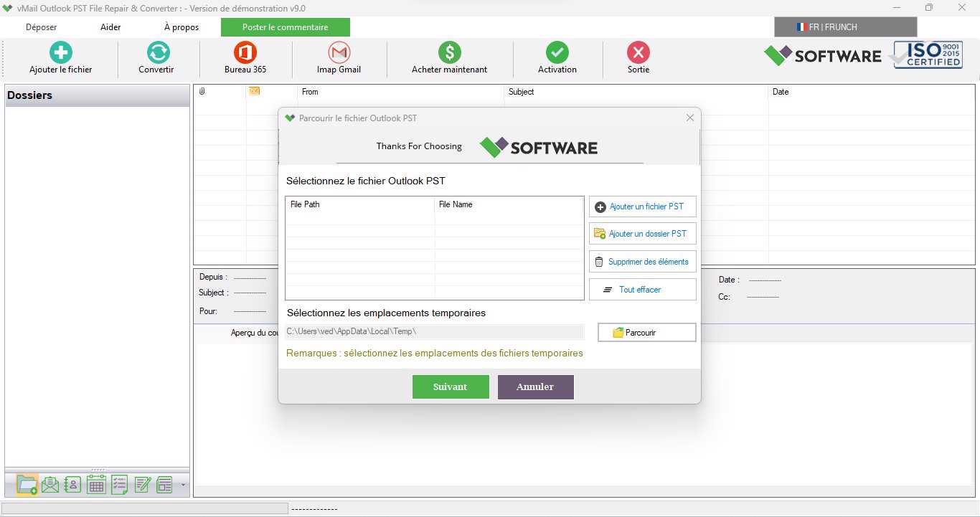Viewport: 980px width, 517px height.
Task: Click the Acheter maintenant dollar icon
Action: 450,52
